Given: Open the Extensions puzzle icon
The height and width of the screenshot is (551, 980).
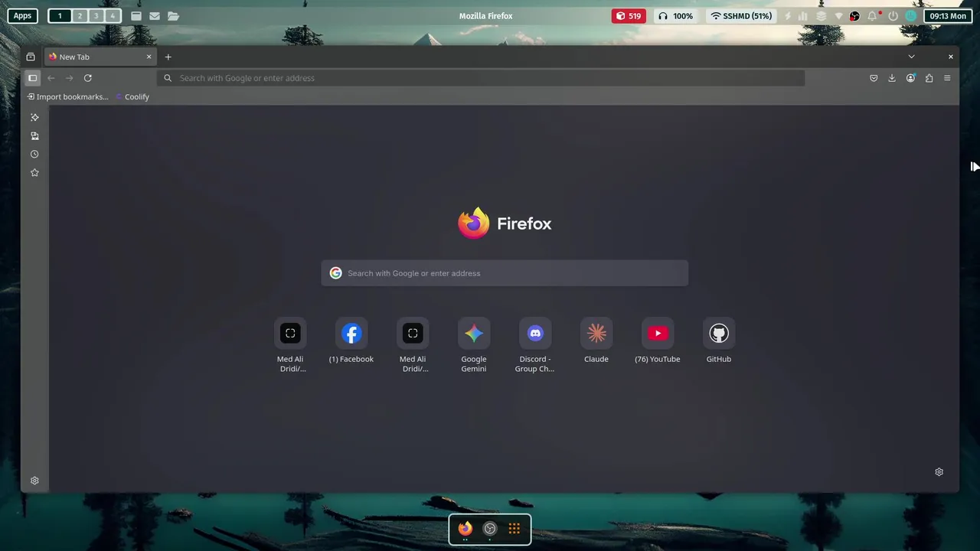Looking at the screenshot, I should (x=929, y=78).
